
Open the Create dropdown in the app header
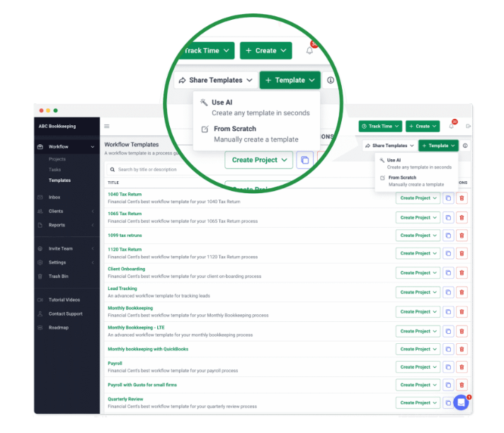pyautogui.click(x=423, y=126)
